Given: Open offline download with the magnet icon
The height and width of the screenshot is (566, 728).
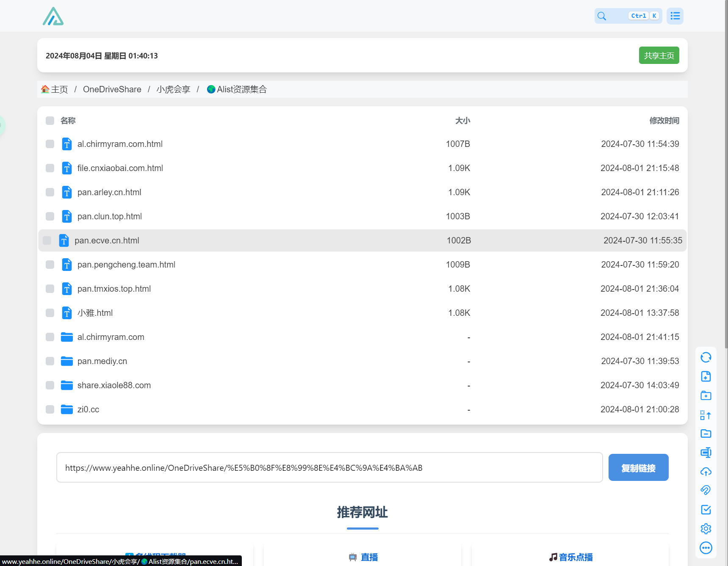Looking at the screenshot, I should [706, 490].
